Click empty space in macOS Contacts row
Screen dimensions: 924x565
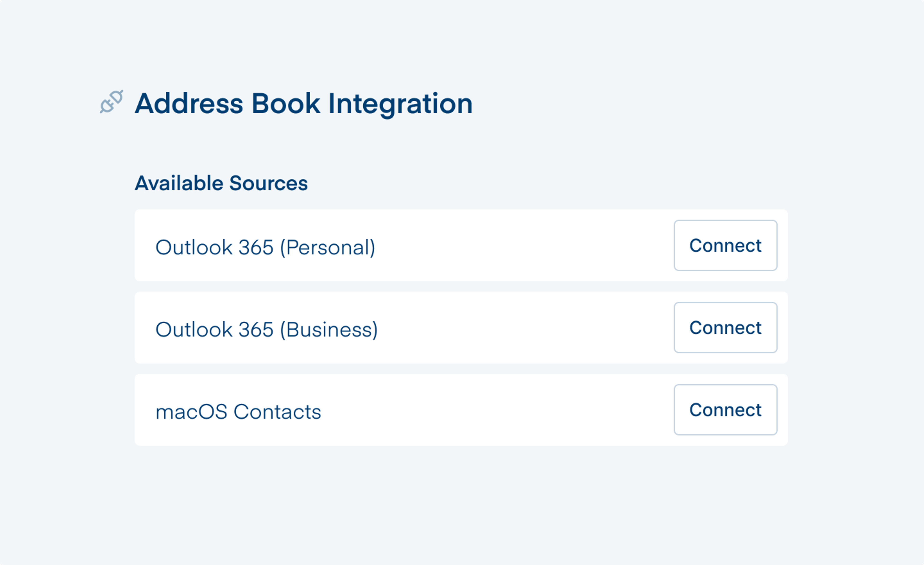(488, 410)
